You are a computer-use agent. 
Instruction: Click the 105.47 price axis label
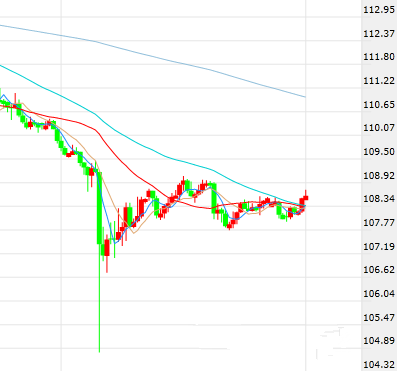point(379,317)
